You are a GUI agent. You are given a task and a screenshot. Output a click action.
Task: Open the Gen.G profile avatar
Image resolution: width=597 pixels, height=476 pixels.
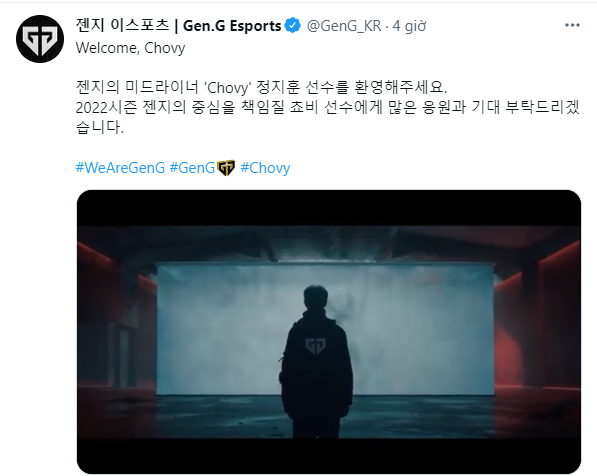coord(40,39)
